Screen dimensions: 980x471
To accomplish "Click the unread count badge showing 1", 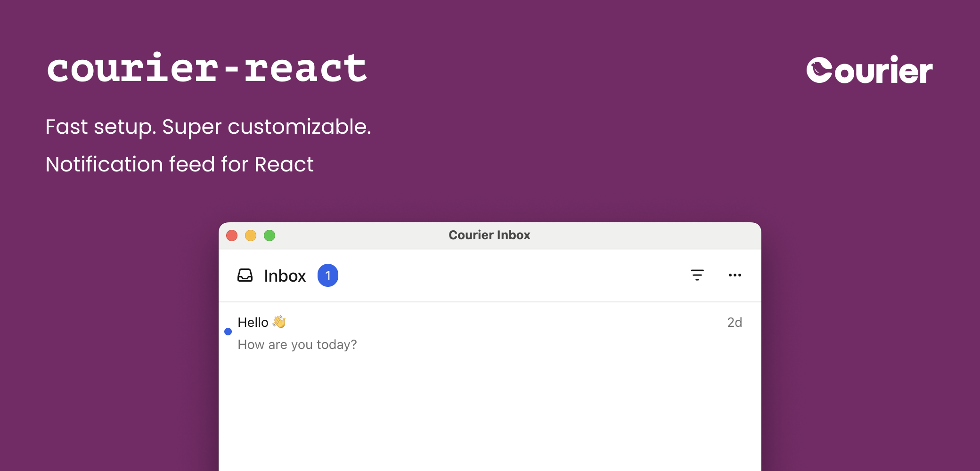I will 328,275.
